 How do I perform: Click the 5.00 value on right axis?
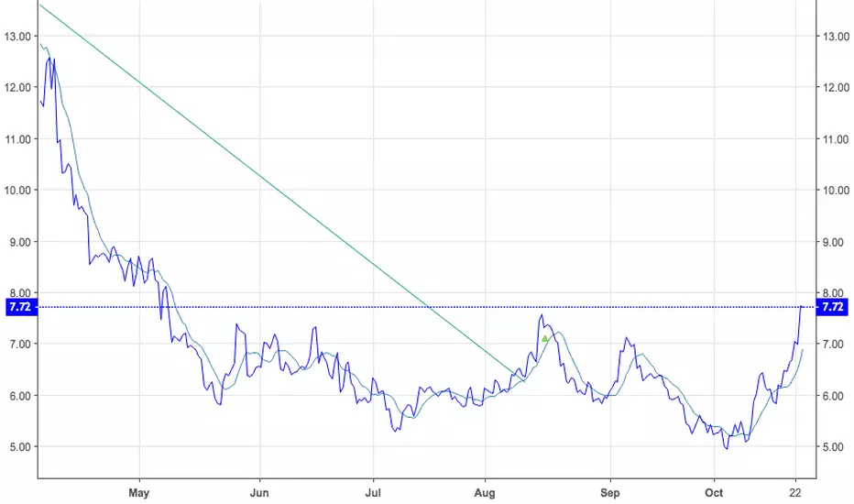tap(833, 447)
